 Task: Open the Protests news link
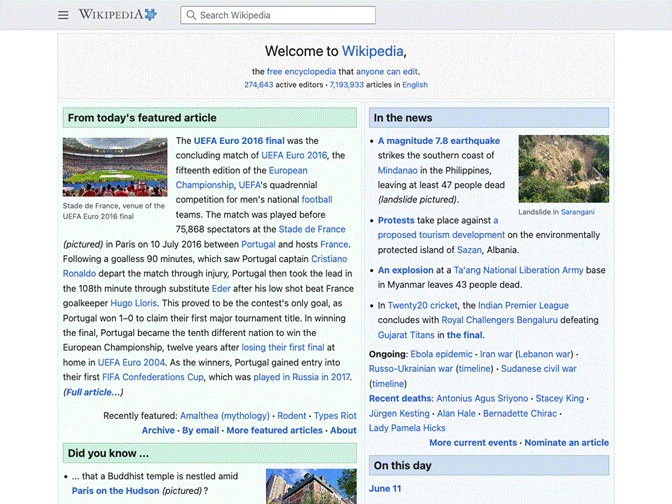click(x=396, y=220)
